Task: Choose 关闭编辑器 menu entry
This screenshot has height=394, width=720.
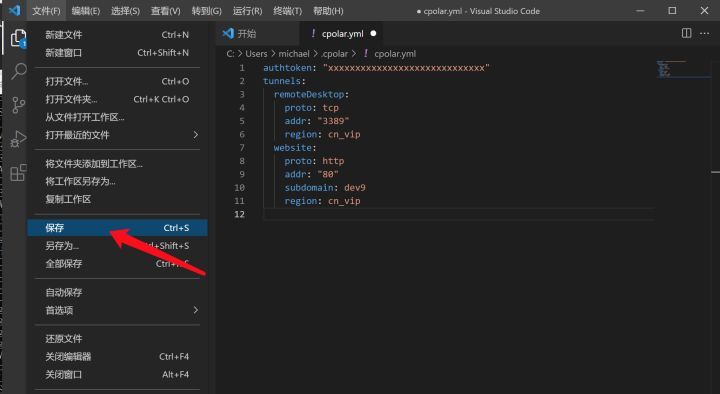Action: pos(117,357)
